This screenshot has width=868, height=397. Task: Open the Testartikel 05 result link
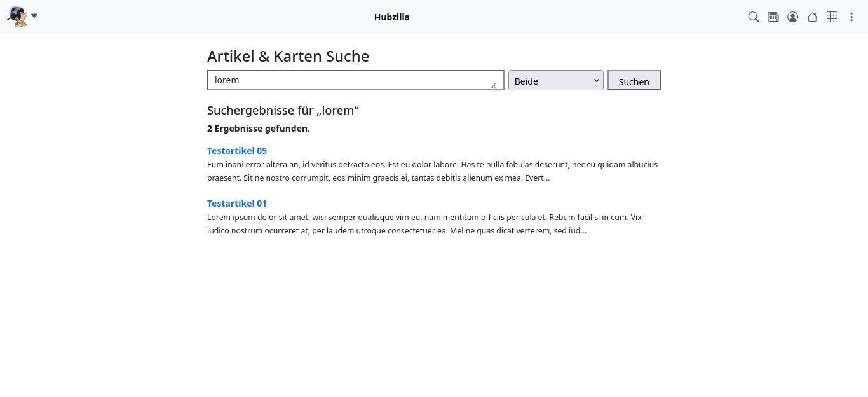click(237, 151)
